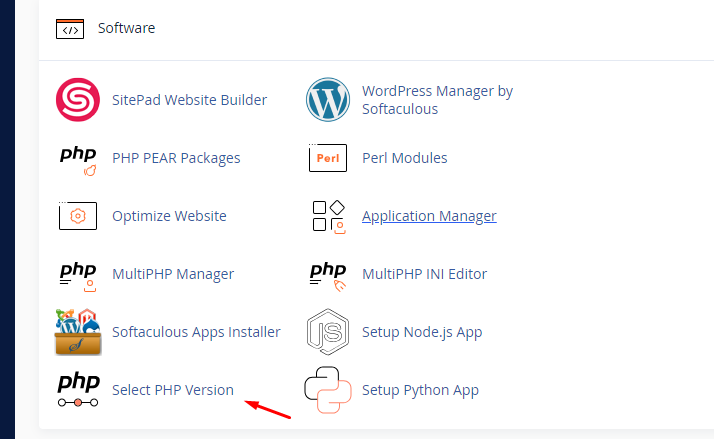
Task: Open the Softaculous Apps Installer link
Action: point(196,332)
